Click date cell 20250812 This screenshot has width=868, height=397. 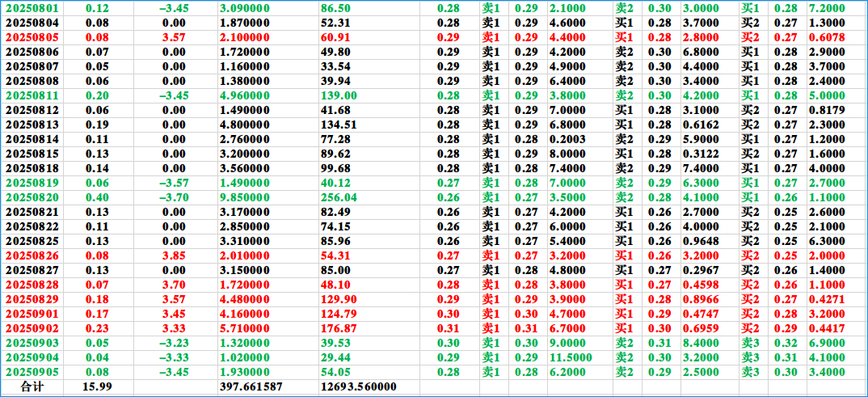point(32,110)
